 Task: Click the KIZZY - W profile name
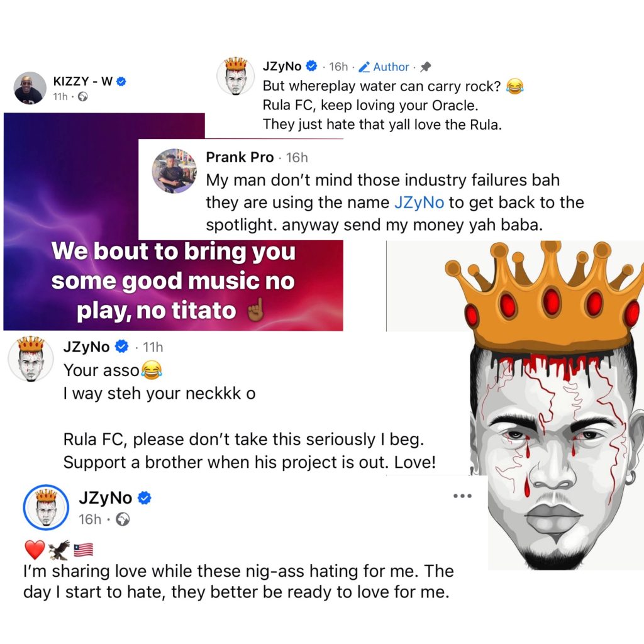(82, 81)
